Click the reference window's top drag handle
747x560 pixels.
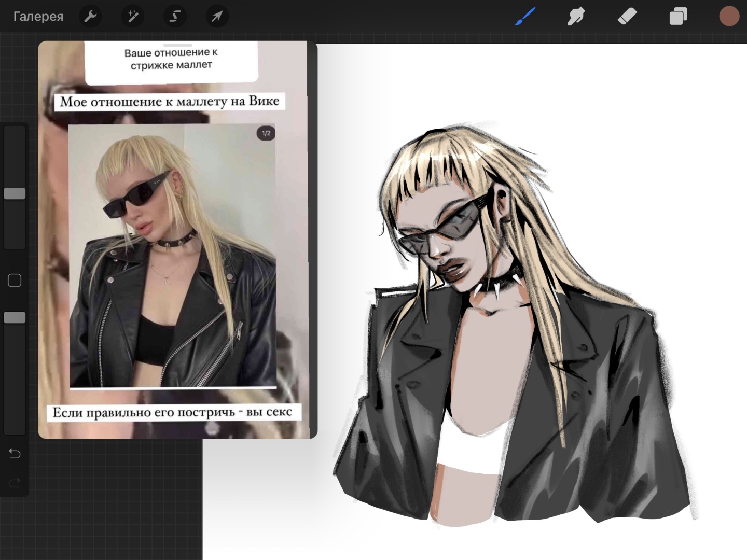tap(177, 46)
